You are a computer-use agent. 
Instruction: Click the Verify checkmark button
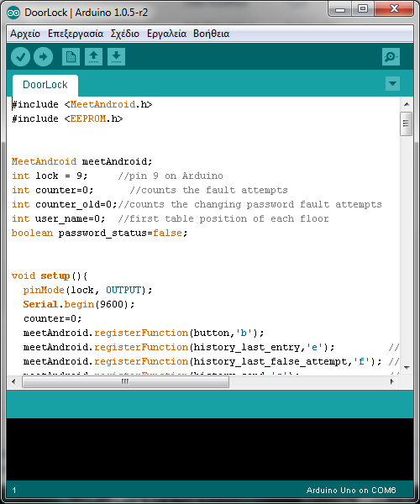[20, 57]
